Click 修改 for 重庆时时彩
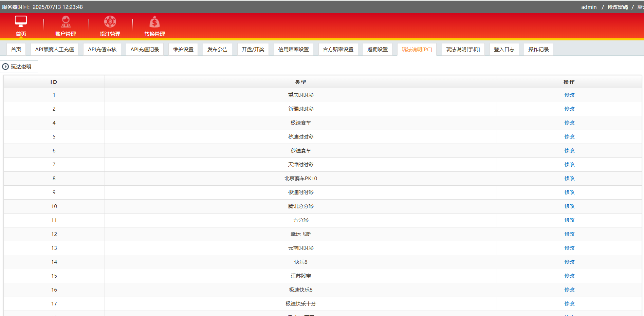 [x=569, y=95]
